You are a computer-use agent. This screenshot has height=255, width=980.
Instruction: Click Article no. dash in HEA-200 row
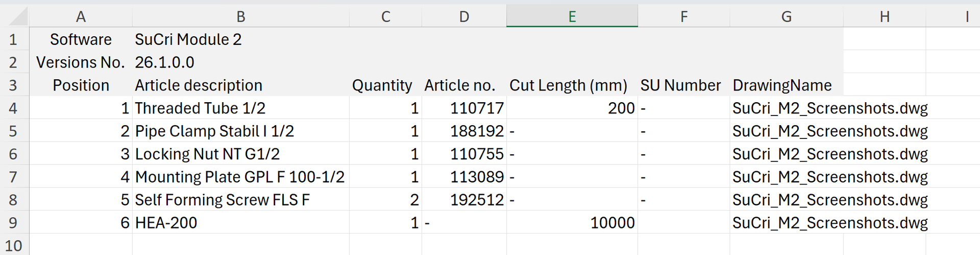click(464, 223)
